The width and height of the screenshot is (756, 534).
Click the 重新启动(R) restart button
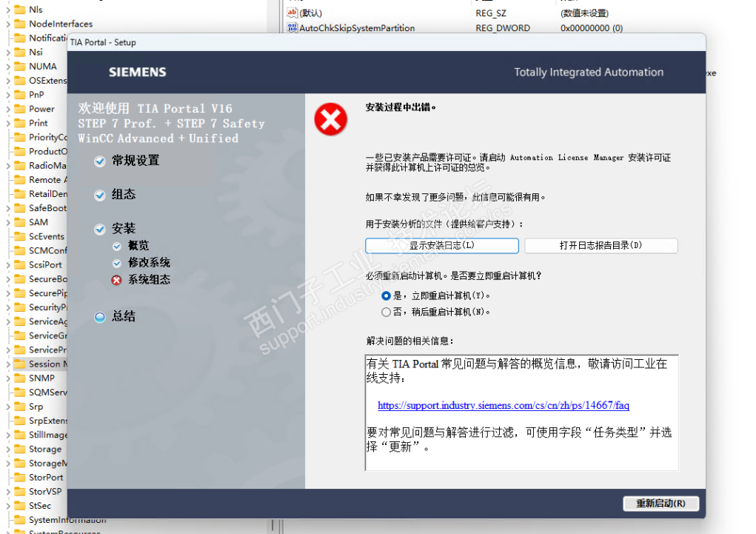(660, 503)
